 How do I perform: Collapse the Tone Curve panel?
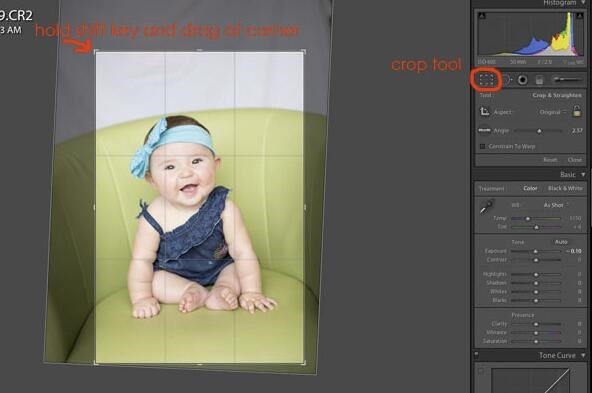pyautogui.click(x=583, y=355)
